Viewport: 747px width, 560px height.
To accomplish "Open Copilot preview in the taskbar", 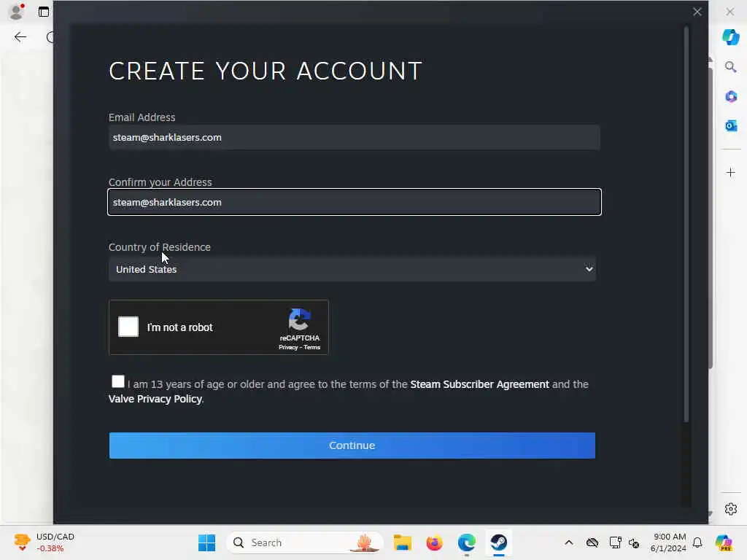I will pyautogui.click(x=723, y=542).
